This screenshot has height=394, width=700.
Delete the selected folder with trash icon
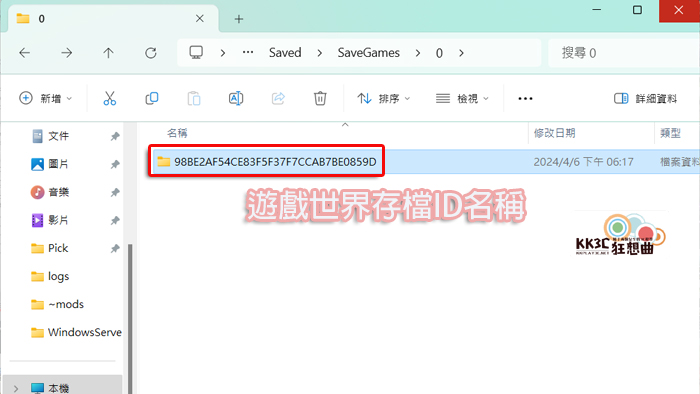[320, 98]
